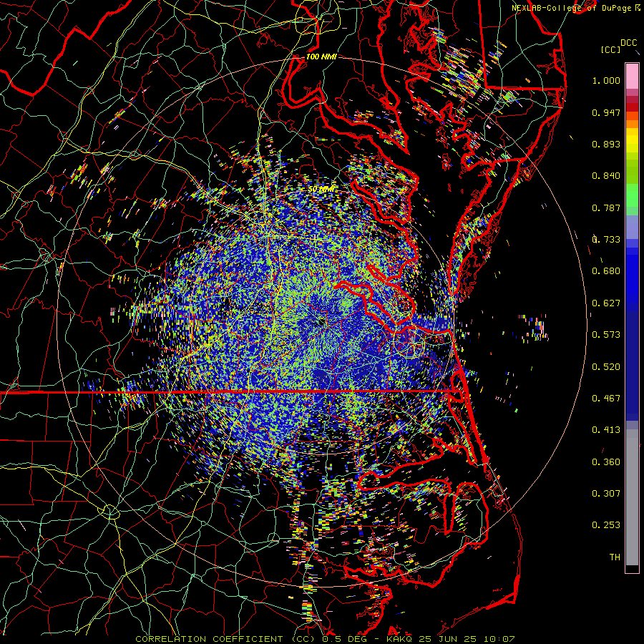Click the 0.413 scale value

[x=606, y=430]
